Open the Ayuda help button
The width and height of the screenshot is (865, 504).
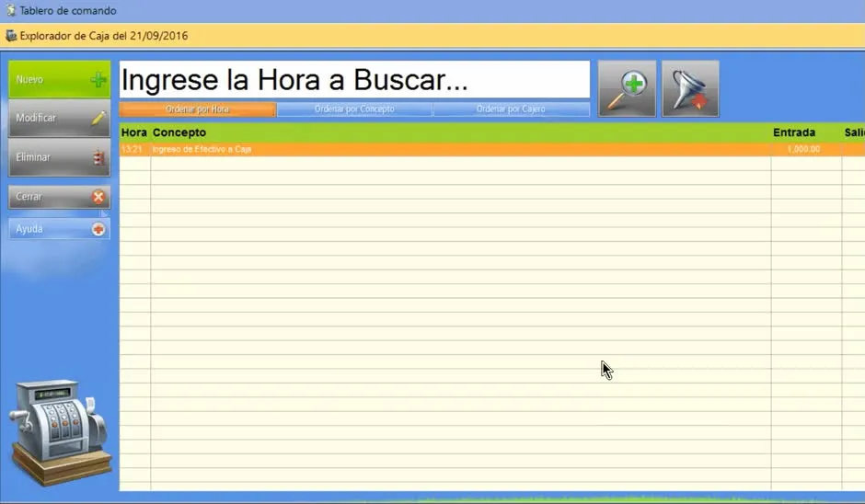tap(59, 229)
